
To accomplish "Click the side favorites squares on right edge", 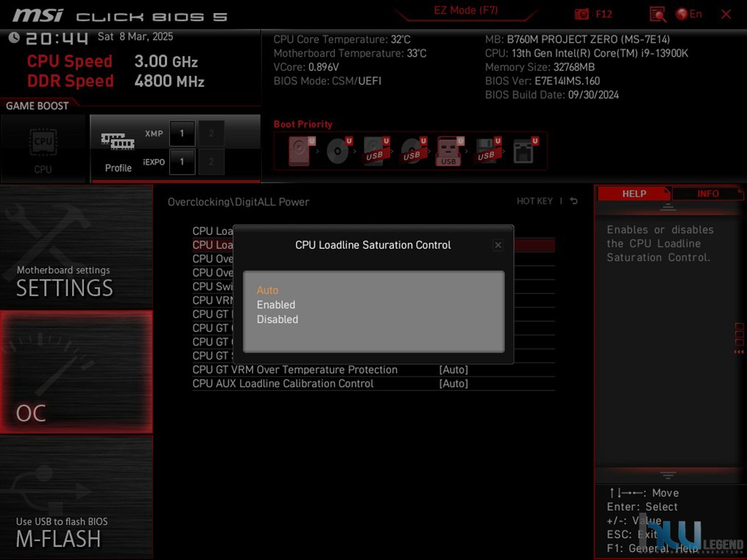I will pyautogui.click(x=740, y=334).
